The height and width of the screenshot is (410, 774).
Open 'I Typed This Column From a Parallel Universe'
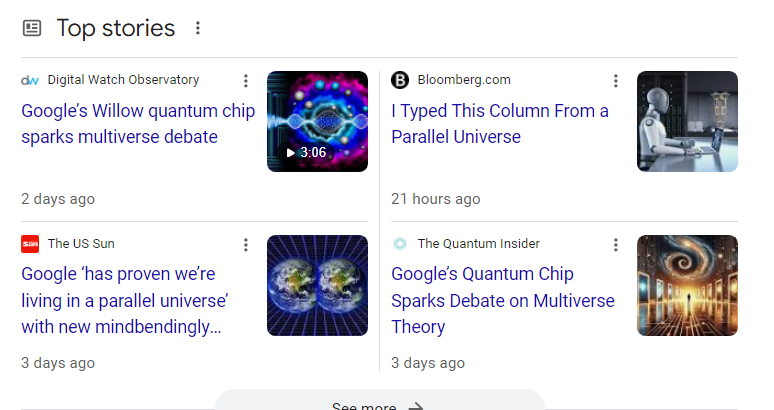pos(500,123)
